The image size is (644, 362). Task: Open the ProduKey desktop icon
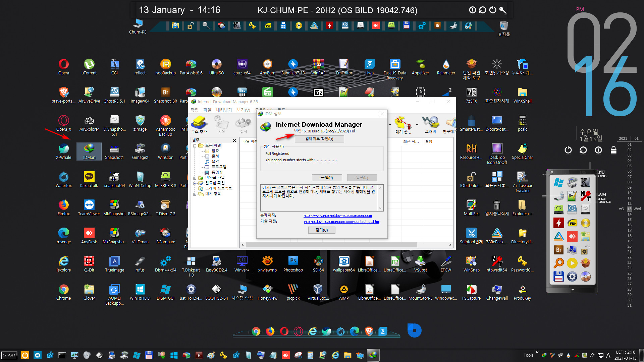click(x=522, y=292)
